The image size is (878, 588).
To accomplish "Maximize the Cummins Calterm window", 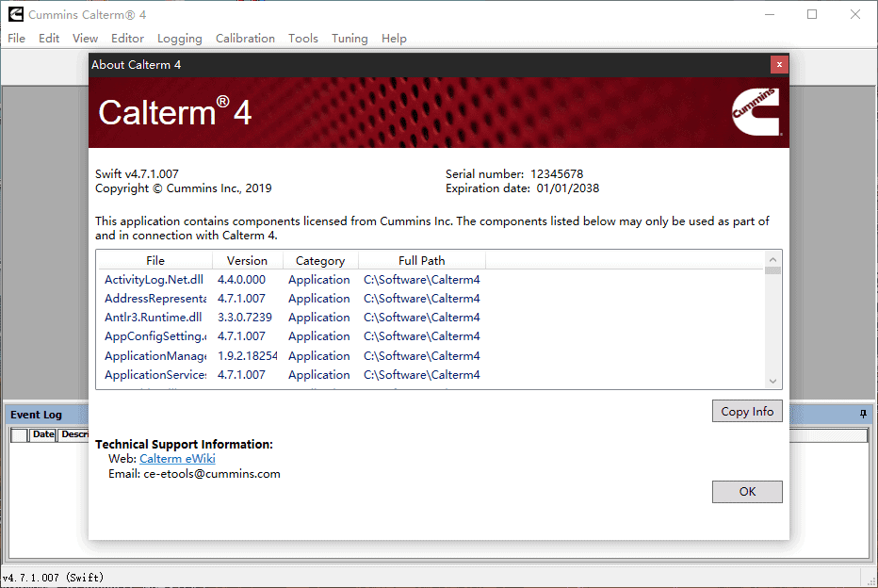I will coord(812,14).
